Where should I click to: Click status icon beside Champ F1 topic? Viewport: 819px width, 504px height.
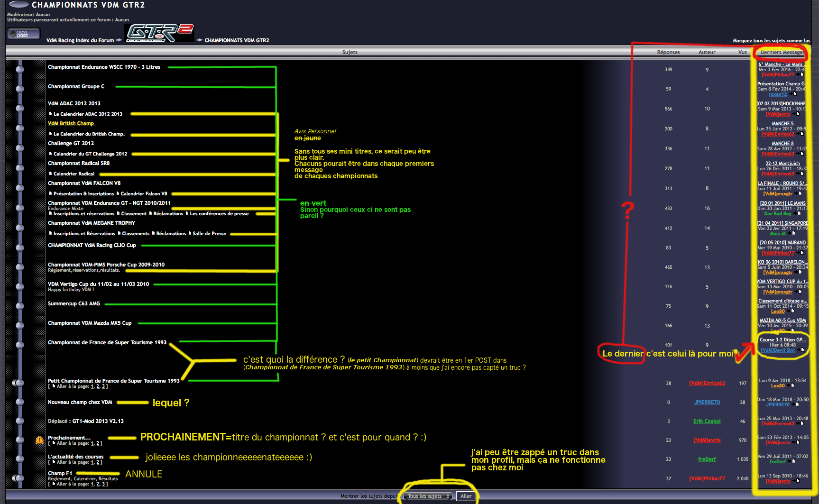[x=18, y=478]
